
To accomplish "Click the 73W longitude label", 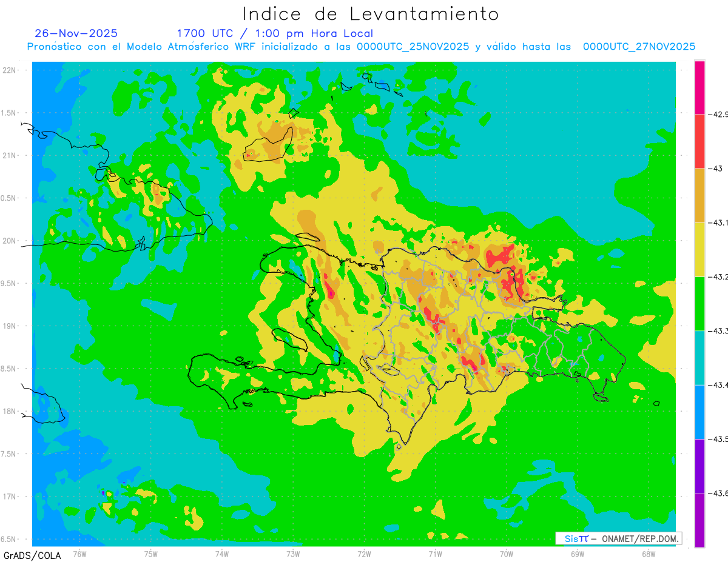I will click(x=293, y=554).
